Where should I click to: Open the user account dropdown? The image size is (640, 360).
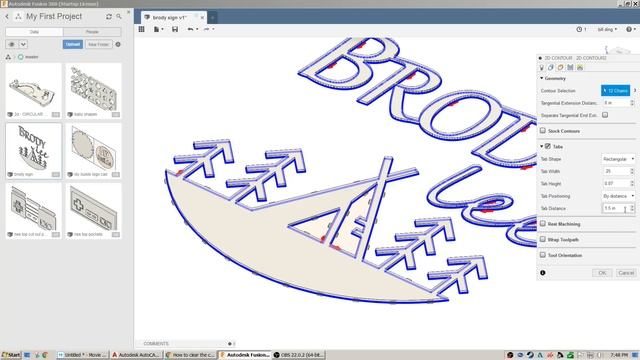pyautogui.click(x=607, y=29)
